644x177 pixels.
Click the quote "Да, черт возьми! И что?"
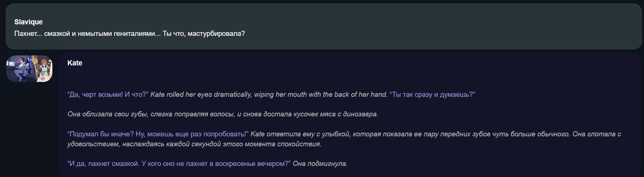[108, 95]
